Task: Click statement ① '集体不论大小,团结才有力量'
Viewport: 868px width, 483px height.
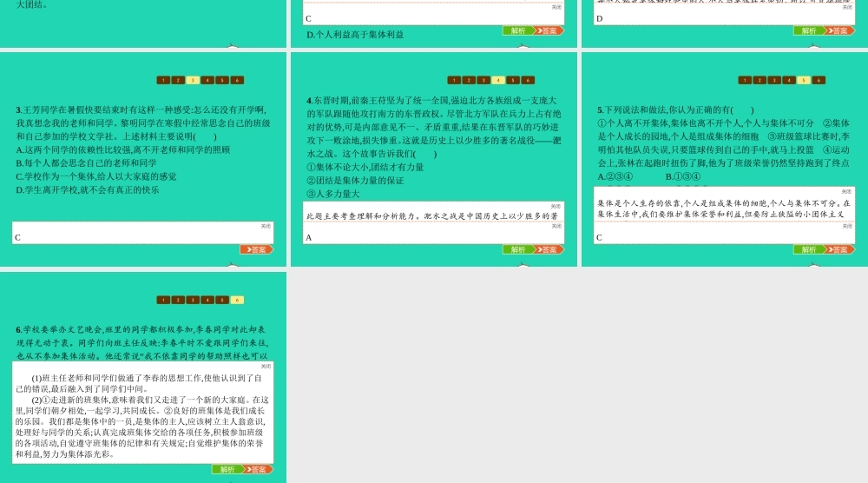Action: [365, 168]
